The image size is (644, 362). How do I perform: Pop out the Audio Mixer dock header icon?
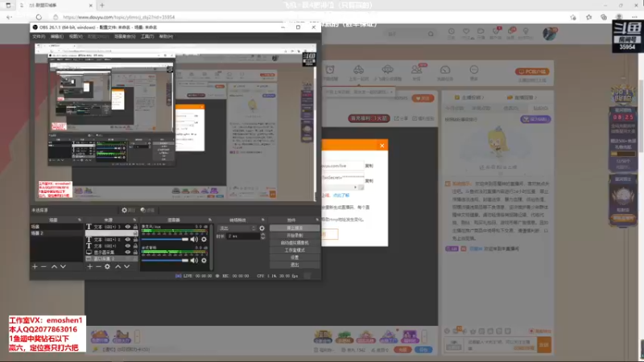210,220
